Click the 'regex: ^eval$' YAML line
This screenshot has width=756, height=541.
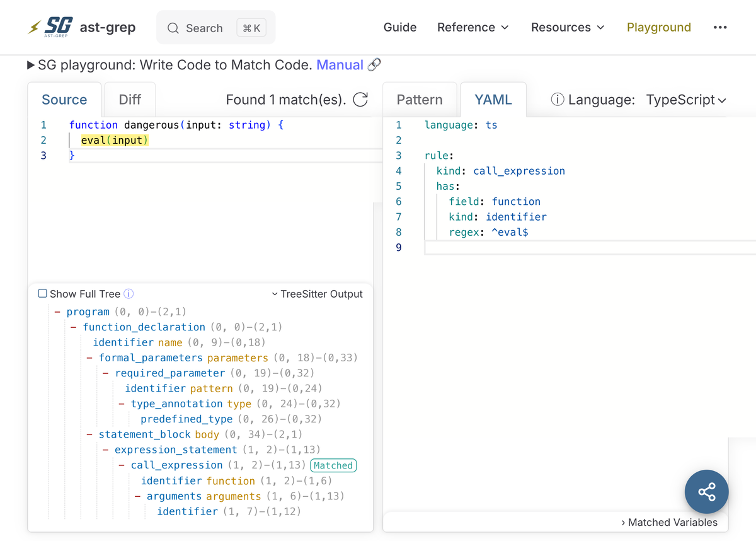[x=489, y=232]
